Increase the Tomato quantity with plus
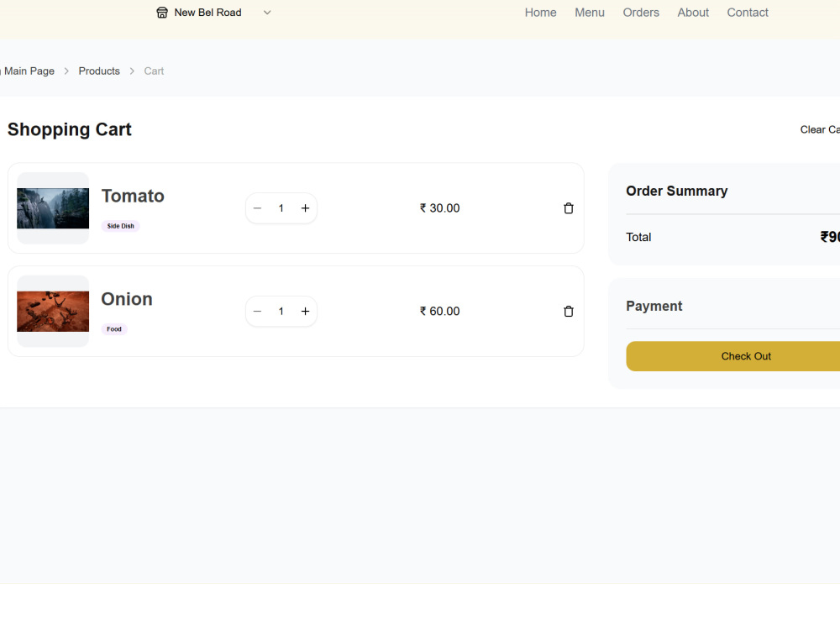The image size is (840, 630). coord(305,207)
